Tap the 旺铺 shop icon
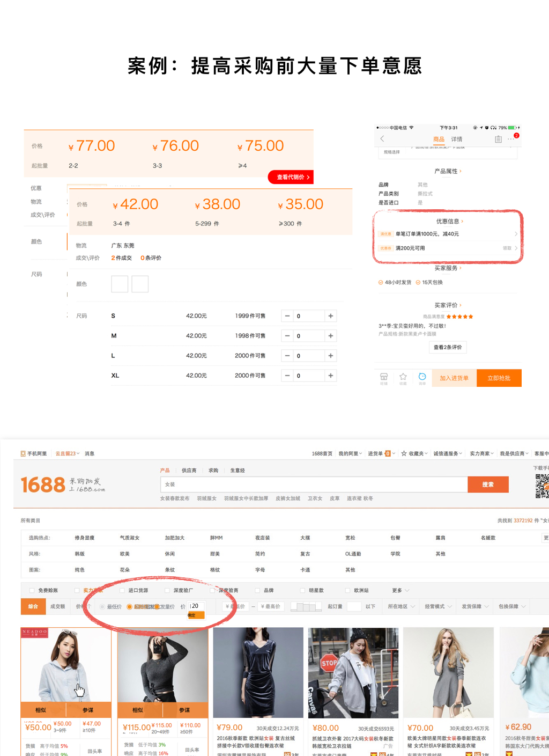This screenshot has width=549, height=756. point(384,377)
